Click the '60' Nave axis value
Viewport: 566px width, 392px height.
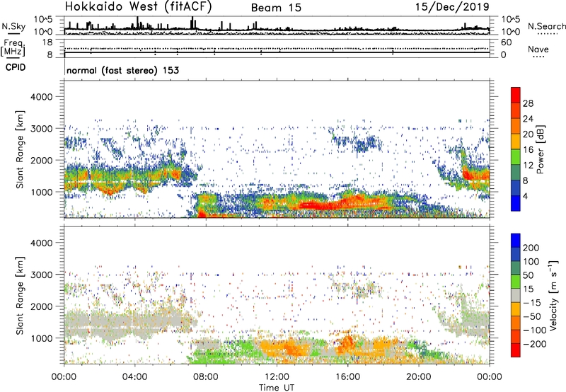(507, 42)
